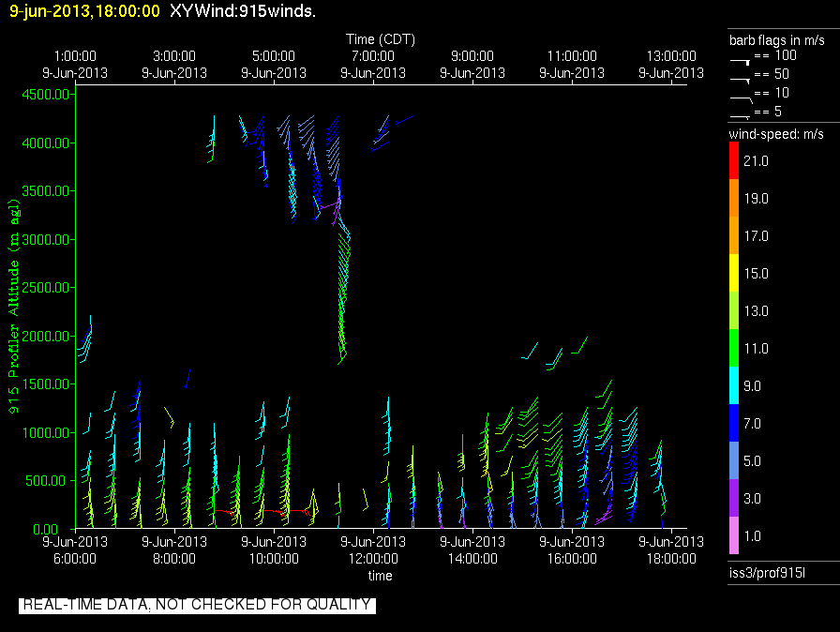
Task: Click the 12:00:00 tick on bottom time axis
Action: (373, 549)
